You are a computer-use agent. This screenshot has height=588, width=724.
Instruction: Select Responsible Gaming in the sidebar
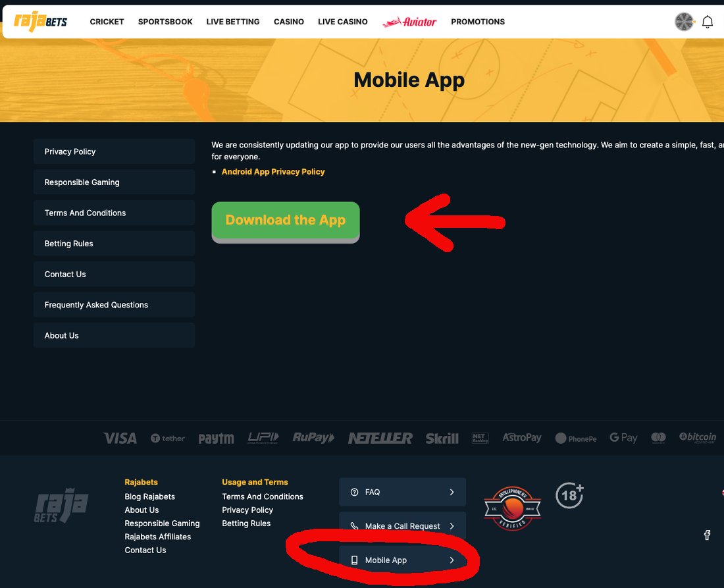coord(114,182)
